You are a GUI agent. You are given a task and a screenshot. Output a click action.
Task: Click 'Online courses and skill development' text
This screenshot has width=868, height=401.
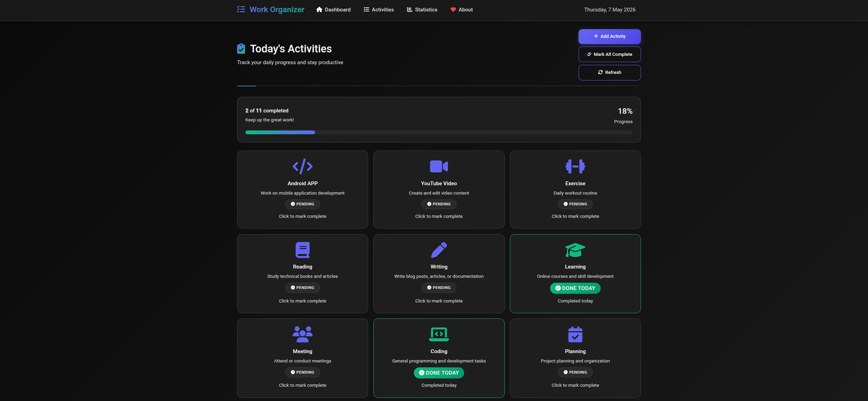click(x=575, y=276)
